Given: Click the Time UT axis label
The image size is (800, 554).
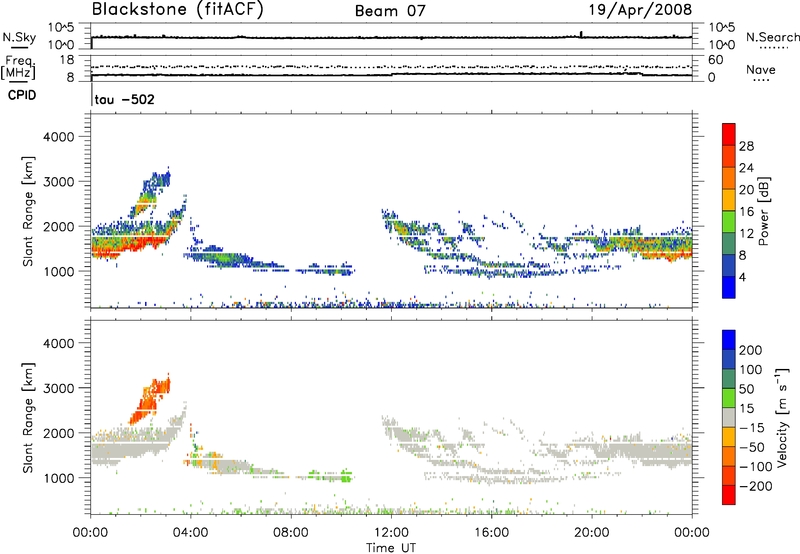Looking at the screenshot, I should [x=391, y=548].
